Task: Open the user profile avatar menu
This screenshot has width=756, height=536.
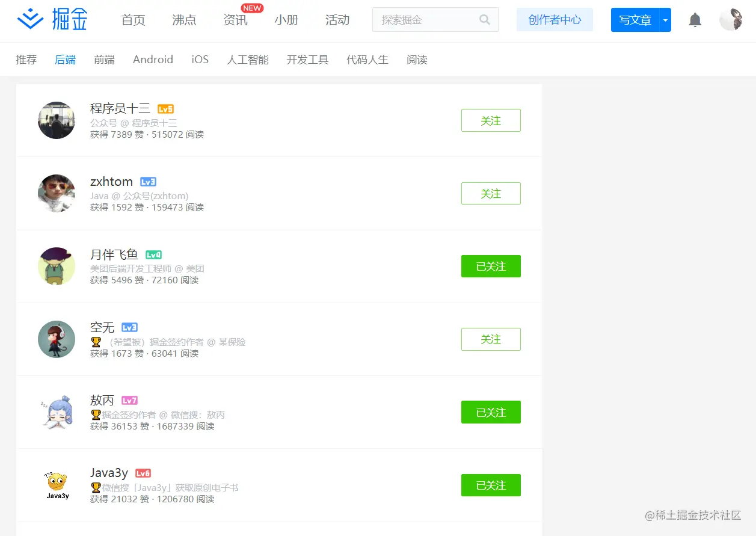Action: pyautogui.click(x=731, y=20)
